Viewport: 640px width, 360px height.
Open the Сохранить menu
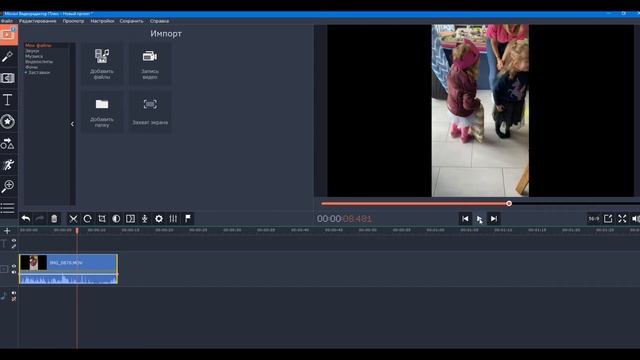click(131, 21)
